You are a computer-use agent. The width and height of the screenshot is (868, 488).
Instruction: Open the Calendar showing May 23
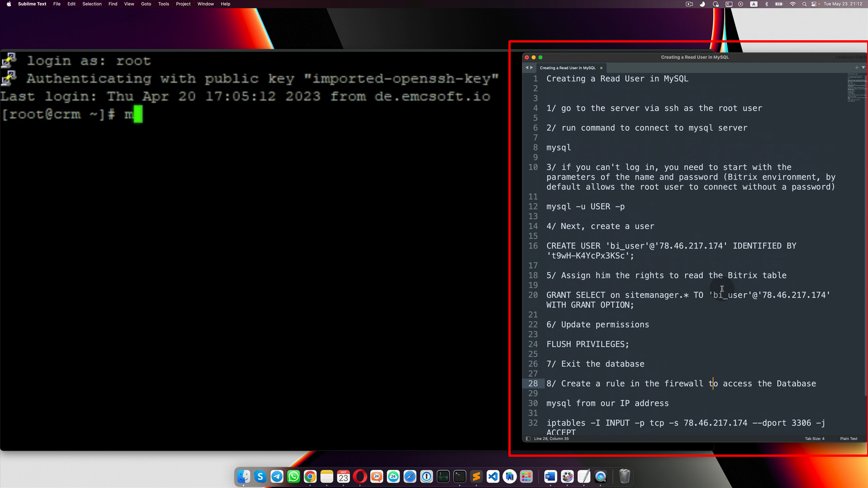click(x=343, y=477)
